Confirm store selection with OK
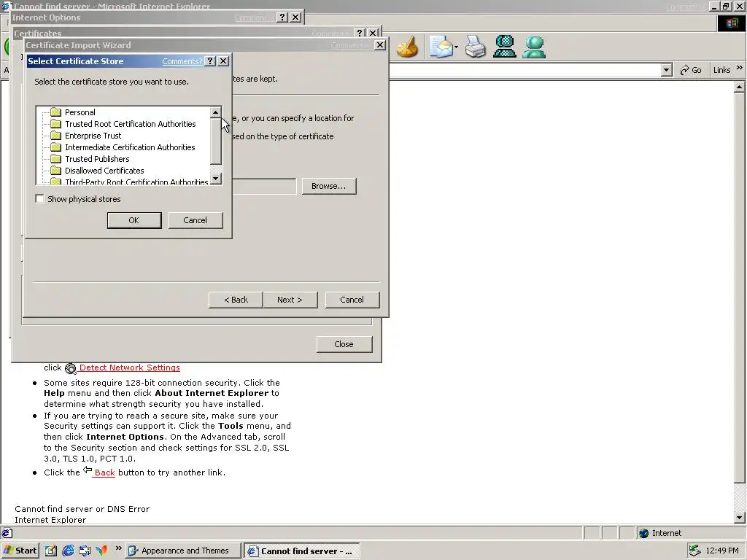 click(x=134, y=220)
